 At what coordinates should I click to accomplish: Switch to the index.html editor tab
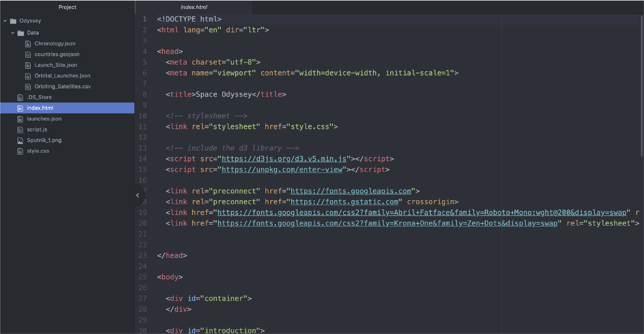pyautogui.click(x=194, y=7)
